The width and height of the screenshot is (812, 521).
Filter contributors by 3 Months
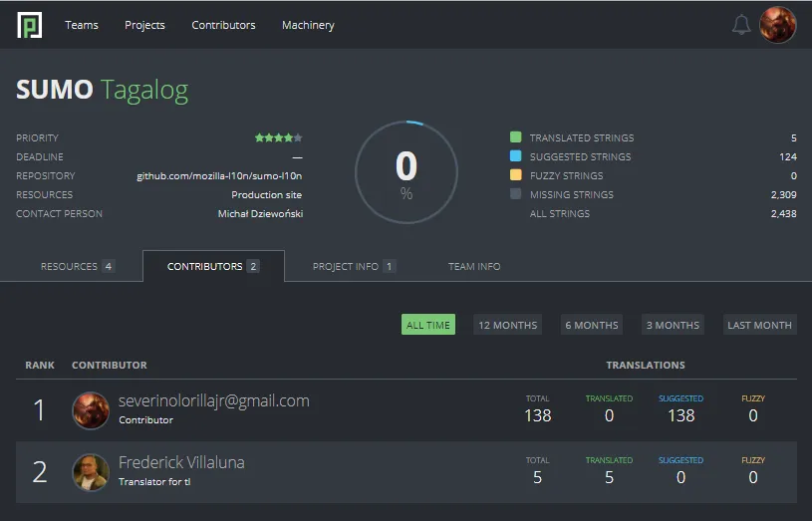pyautogui.click(x=673, y=325)
